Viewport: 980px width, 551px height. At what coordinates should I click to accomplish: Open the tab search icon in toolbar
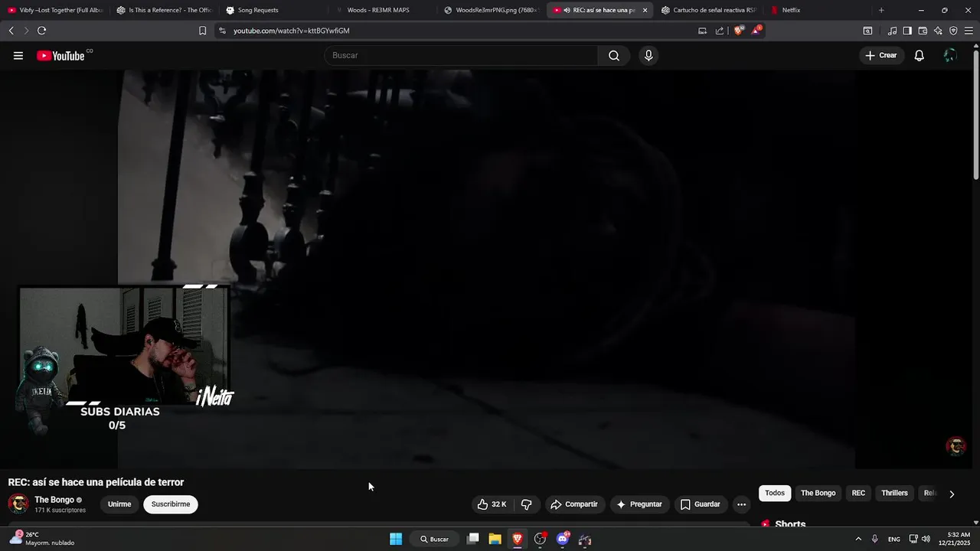867,31
